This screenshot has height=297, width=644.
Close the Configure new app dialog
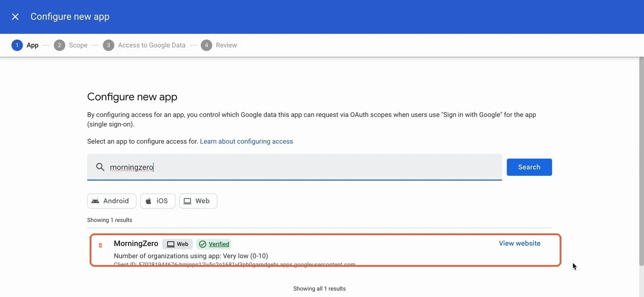coord(15,16)
